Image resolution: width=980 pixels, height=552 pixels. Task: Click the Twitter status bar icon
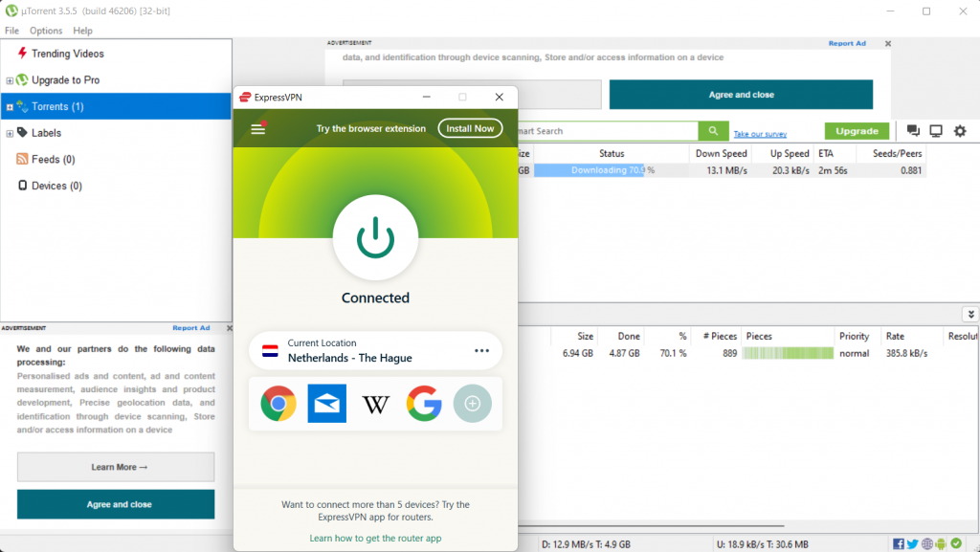[x=912, y=544]
